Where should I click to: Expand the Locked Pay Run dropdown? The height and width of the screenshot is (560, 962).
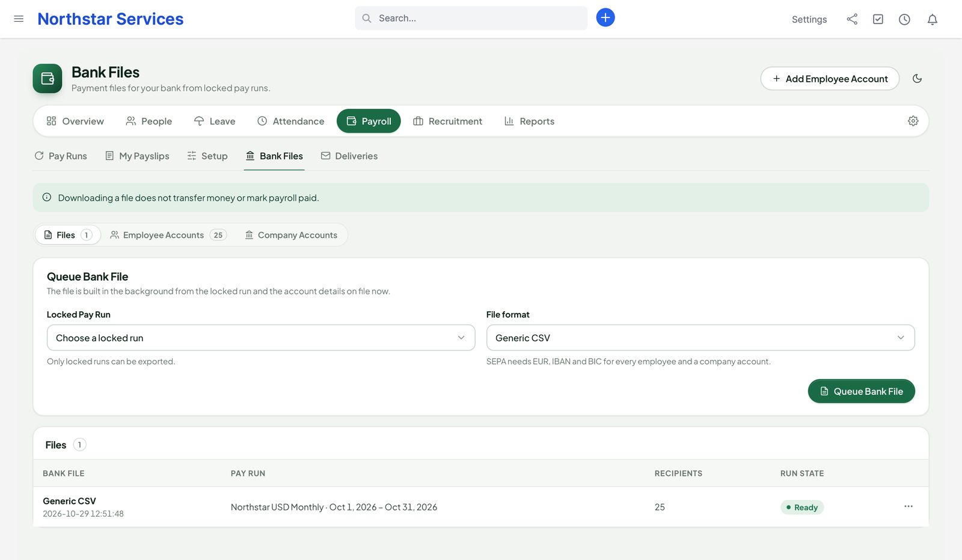(261, 338)
